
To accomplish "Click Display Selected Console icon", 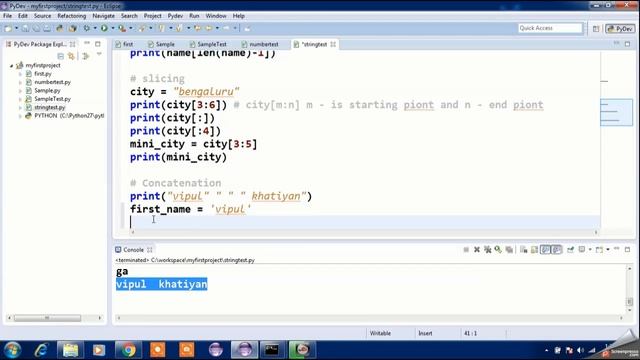I will click(582, 249).
